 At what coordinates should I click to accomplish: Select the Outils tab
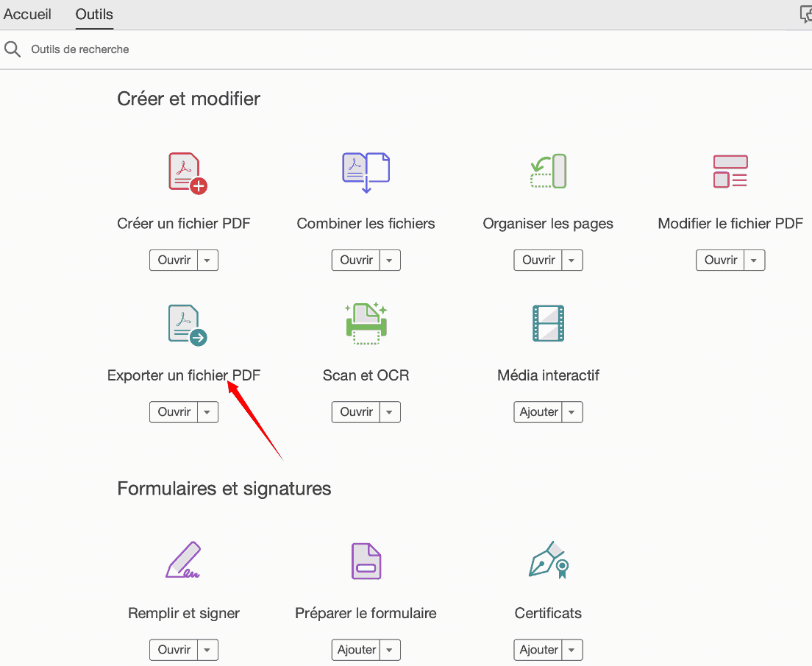click(94, 14)
